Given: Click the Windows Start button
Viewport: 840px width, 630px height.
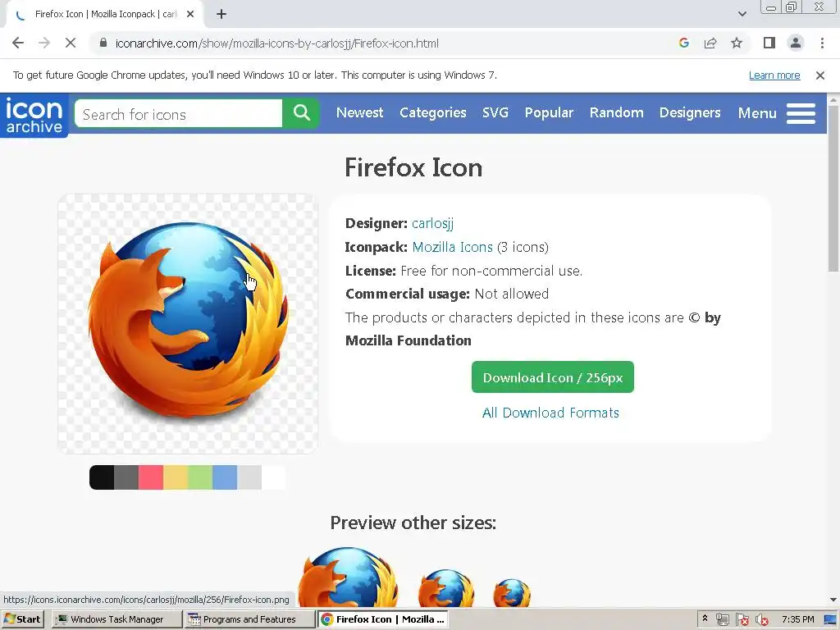Looking at the screenshot, I should pos(22,619).
